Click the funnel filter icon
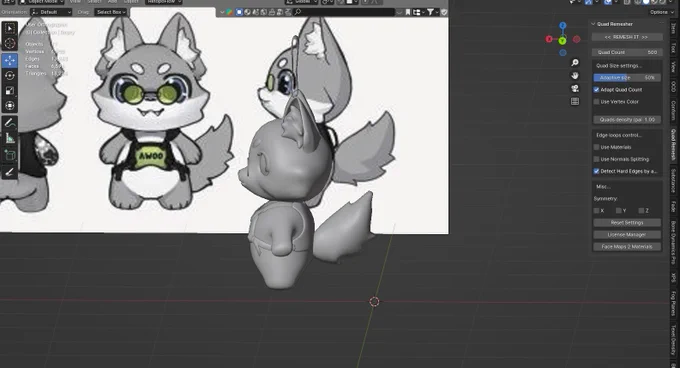 (x=430, y=12)
